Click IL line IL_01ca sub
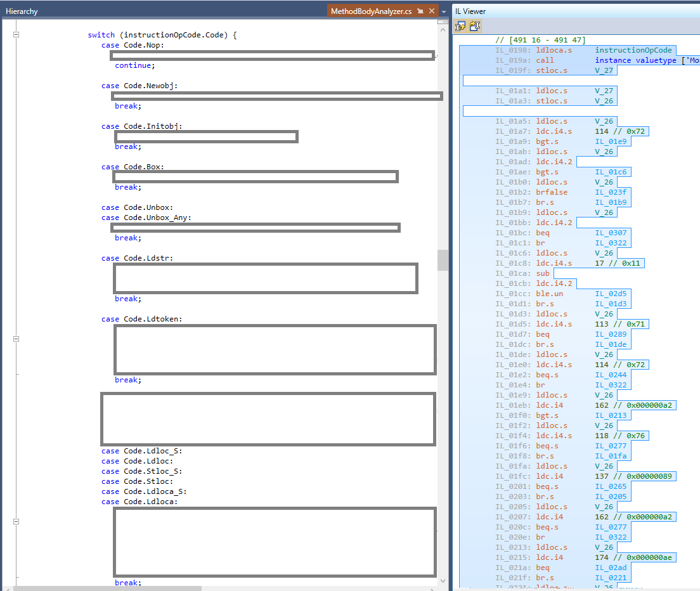Viewport: 700px width, 591px height. tap(522, 274)
